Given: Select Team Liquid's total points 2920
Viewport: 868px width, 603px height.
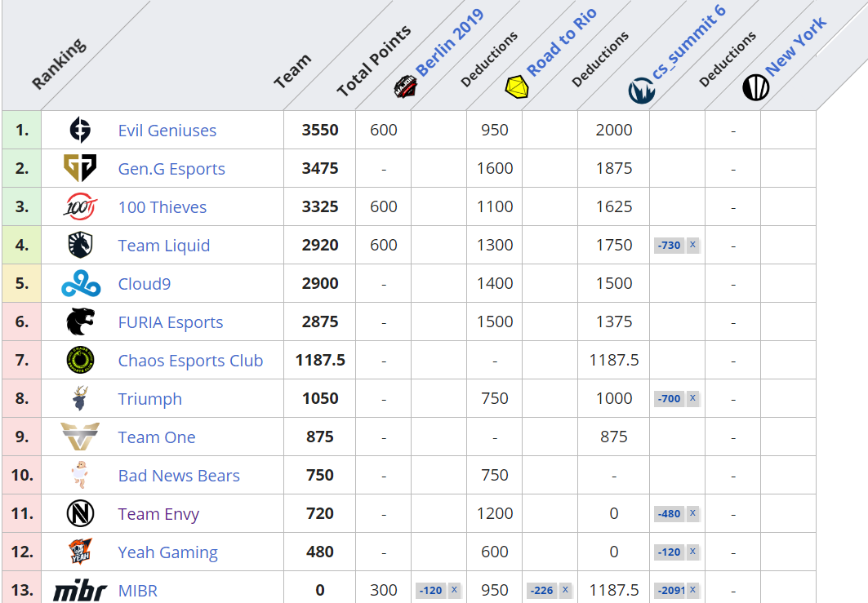Looking at the screenshot, I should (x=320, y=245).
